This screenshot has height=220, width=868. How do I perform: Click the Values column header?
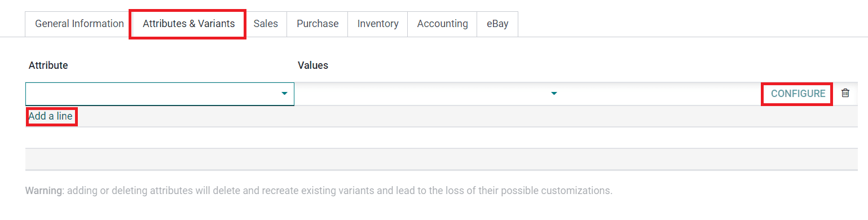(313, 65)
